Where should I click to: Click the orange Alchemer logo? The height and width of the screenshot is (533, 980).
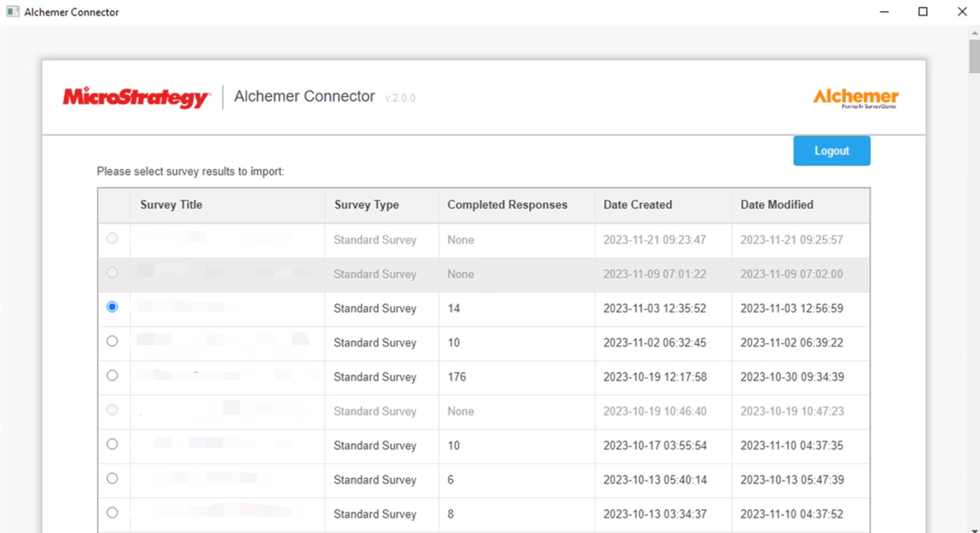click(855, 97)
